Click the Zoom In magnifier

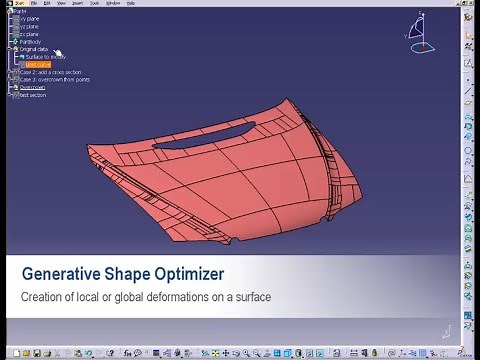[246, 353]
